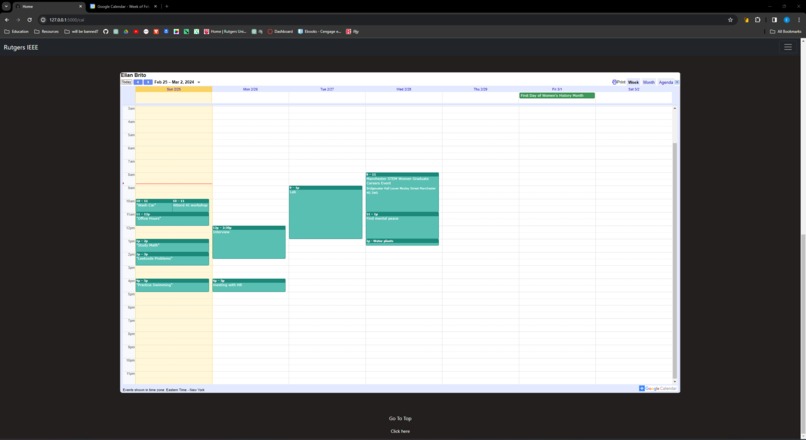The height and width of the screenshot is (440, 806).
Task: Open the blue profile avatar
Action: 786,20
